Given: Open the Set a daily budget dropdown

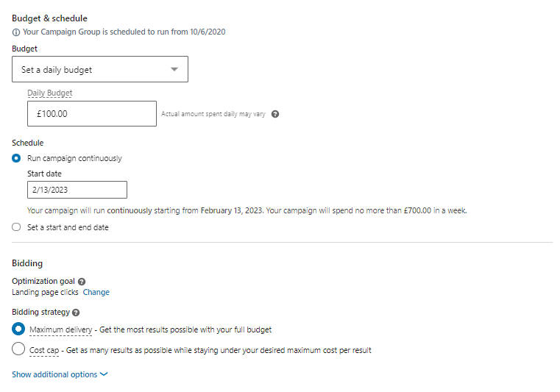Looking at the screenshot, I should [99, 69].
